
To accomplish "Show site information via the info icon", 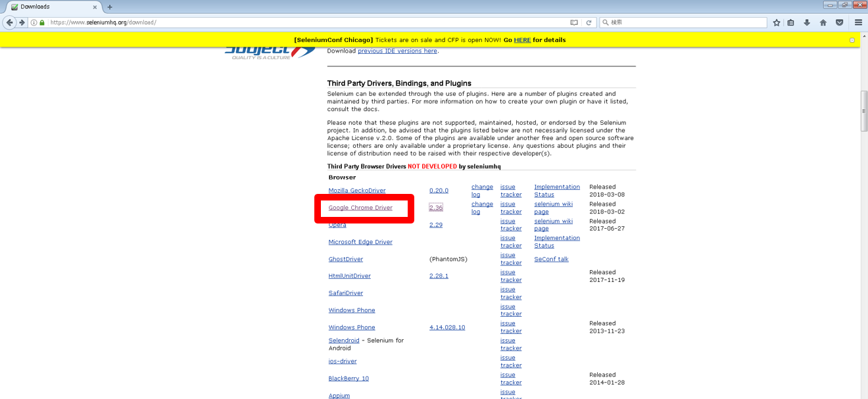I will [34, 22].
